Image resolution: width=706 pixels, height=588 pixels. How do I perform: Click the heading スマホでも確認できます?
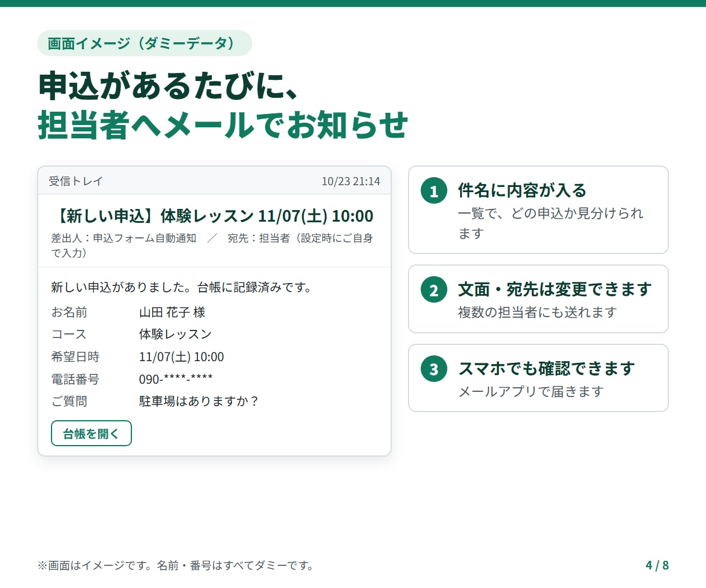547,369
